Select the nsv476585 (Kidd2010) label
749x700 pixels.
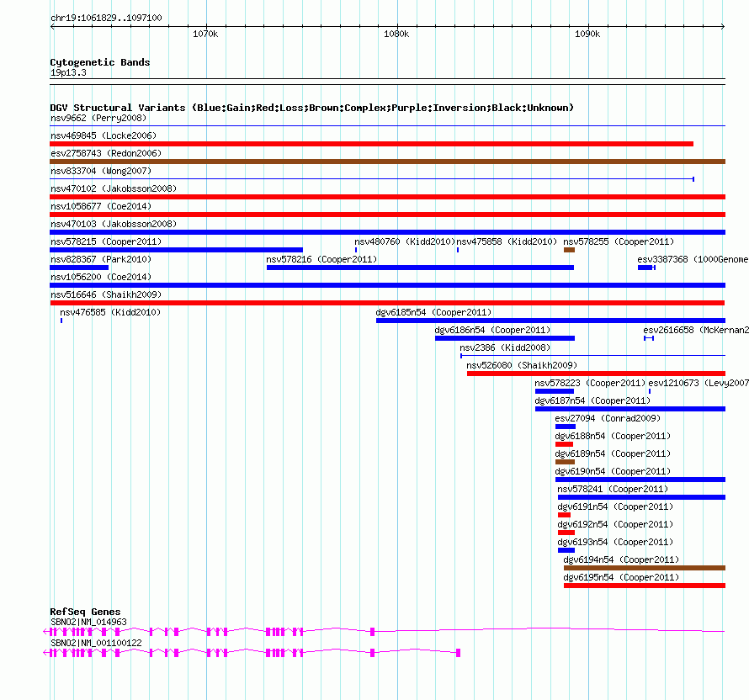point(110,312)
